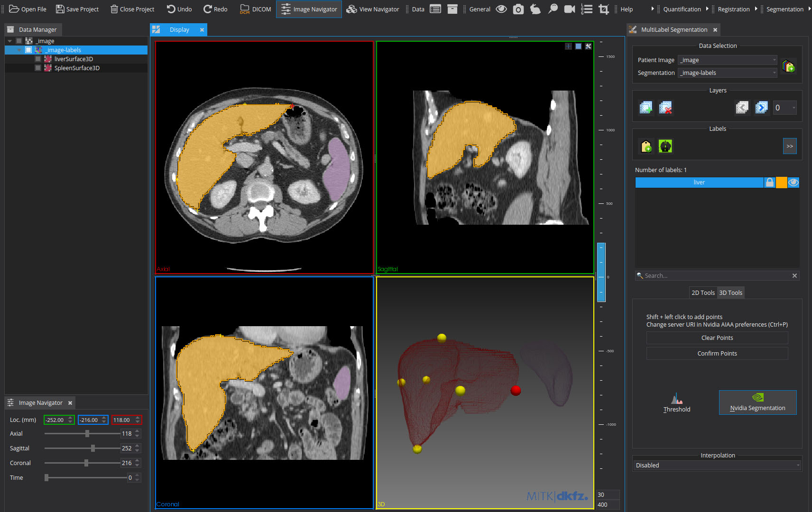
Task: Click the camera screenshot icon in toolbar
Action: [x=518, y=9]
